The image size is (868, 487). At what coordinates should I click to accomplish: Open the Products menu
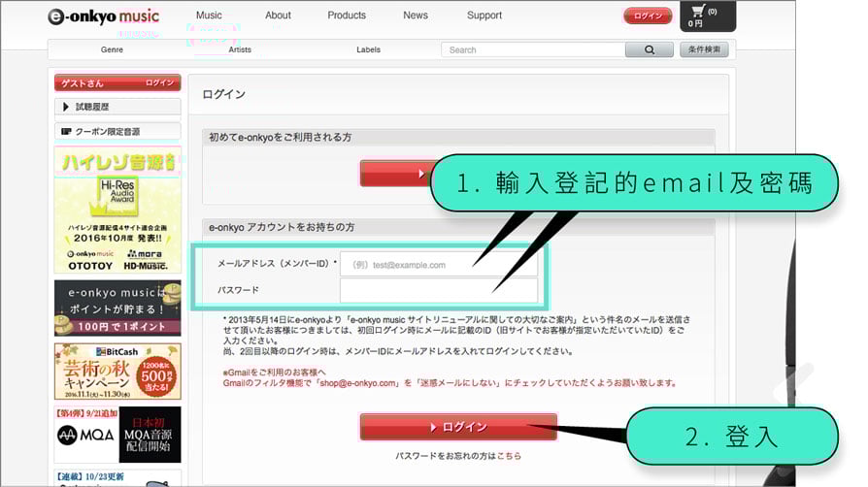tap(347, 16)
